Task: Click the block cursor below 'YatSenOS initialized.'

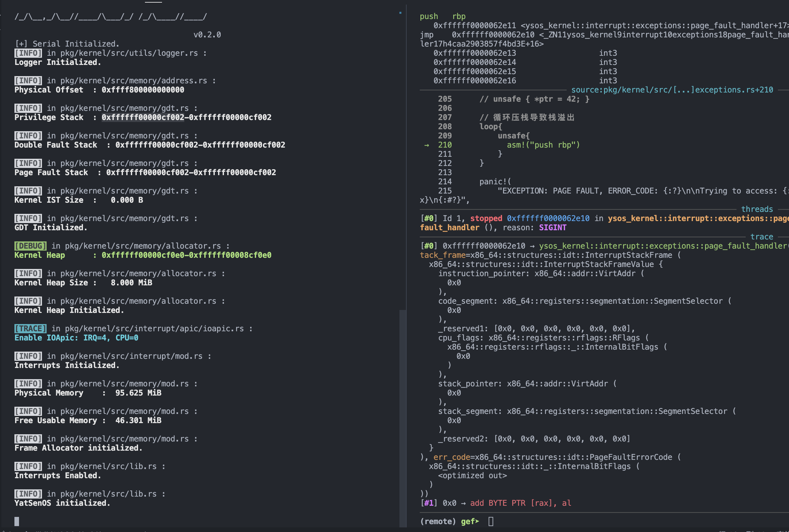Action: coord(17,521)
